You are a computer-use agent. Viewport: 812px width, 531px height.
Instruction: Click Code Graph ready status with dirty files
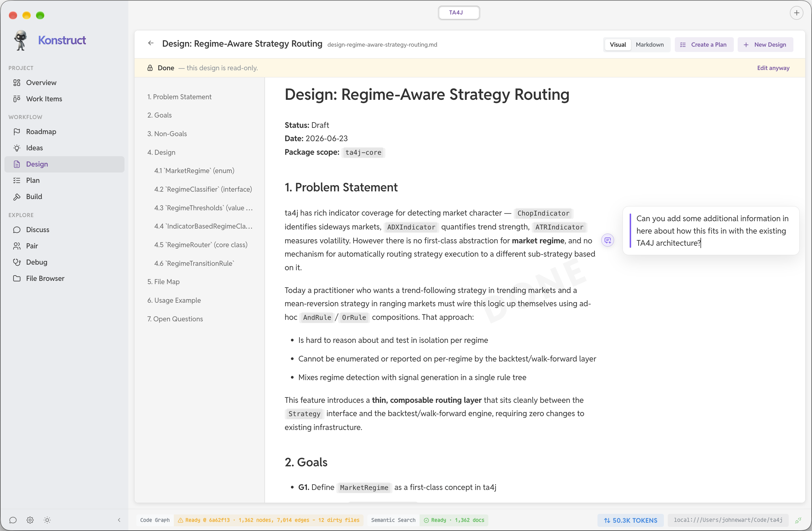click(269, 520)
